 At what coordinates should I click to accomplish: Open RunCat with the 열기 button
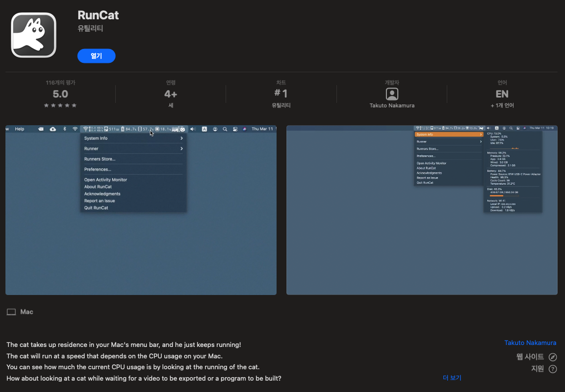click(96, 56)
